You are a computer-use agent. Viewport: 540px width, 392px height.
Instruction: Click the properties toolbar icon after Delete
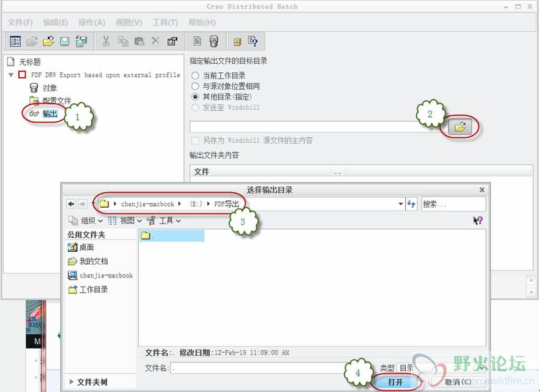172,41
